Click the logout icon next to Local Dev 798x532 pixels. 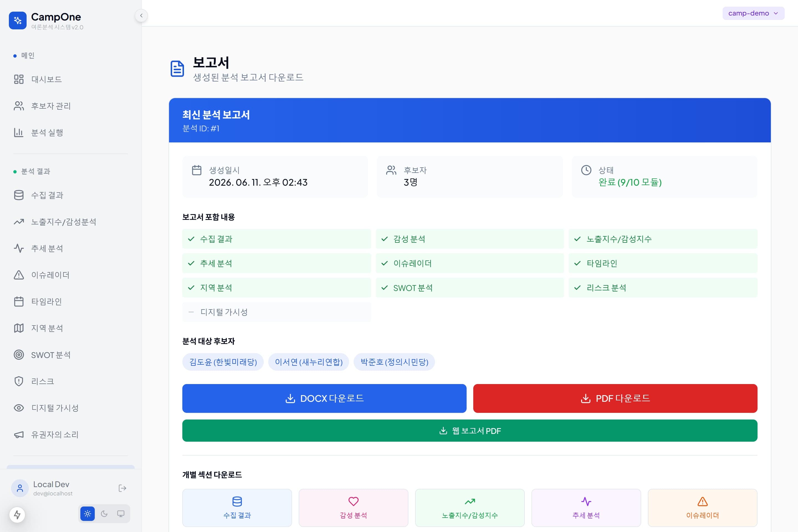pyautogui.click(x=122, y=488)
